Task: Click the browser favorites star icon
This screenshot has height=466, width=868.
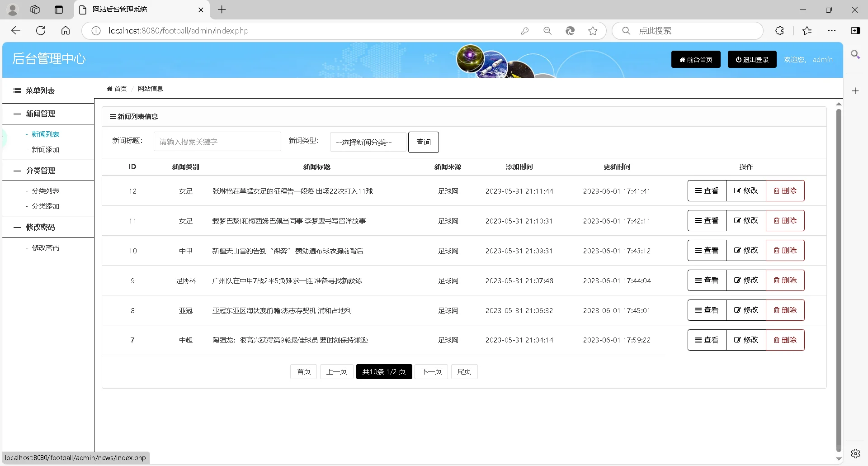Action: [593, 31]
